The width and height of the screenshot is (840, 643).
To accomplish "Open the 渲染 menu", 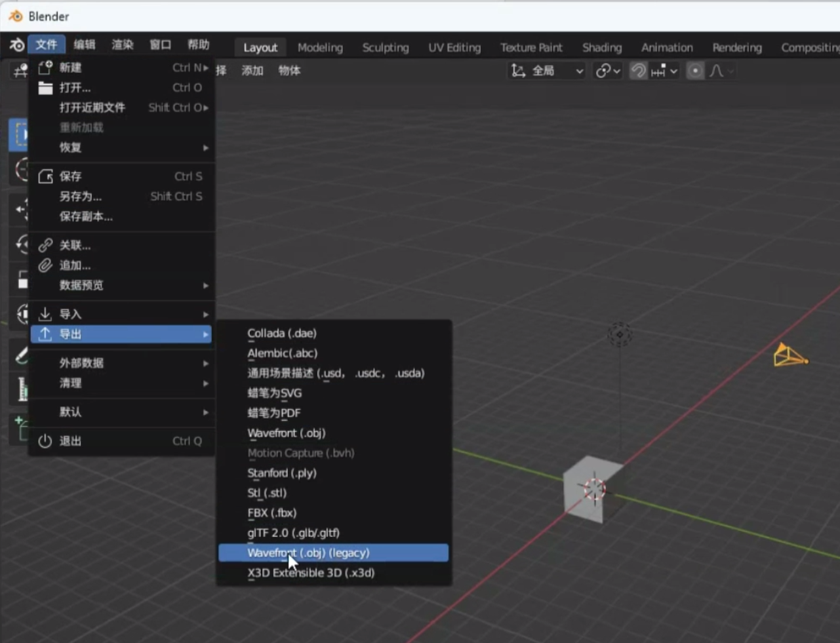I will (x=121, y=45).
